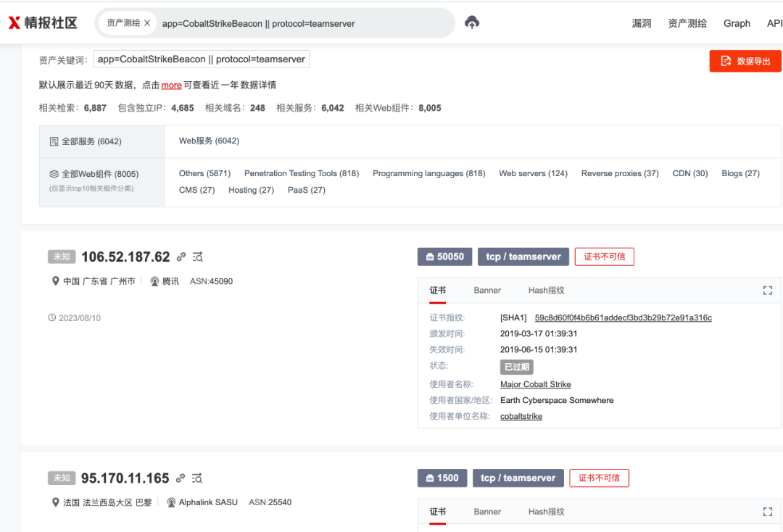Click location pin icon for 中国 广东省 广州市
This screenshot has height=532, width=783.
click(55, 281)
